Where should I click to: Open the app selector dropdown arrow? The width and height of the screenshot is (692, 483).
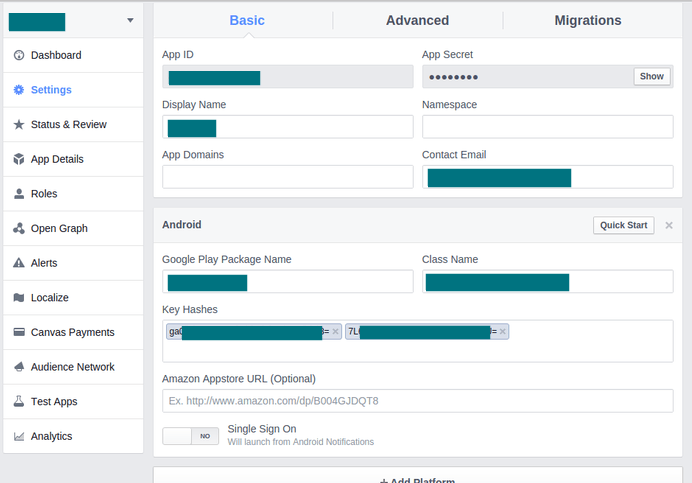click(x=130, y=21)
